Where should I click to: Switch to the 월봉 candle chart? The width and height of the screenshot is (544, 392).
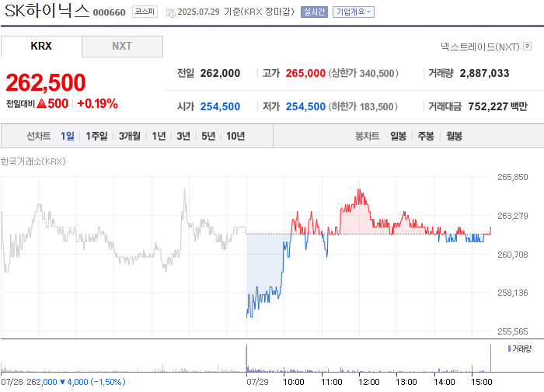tap(454, 136)
